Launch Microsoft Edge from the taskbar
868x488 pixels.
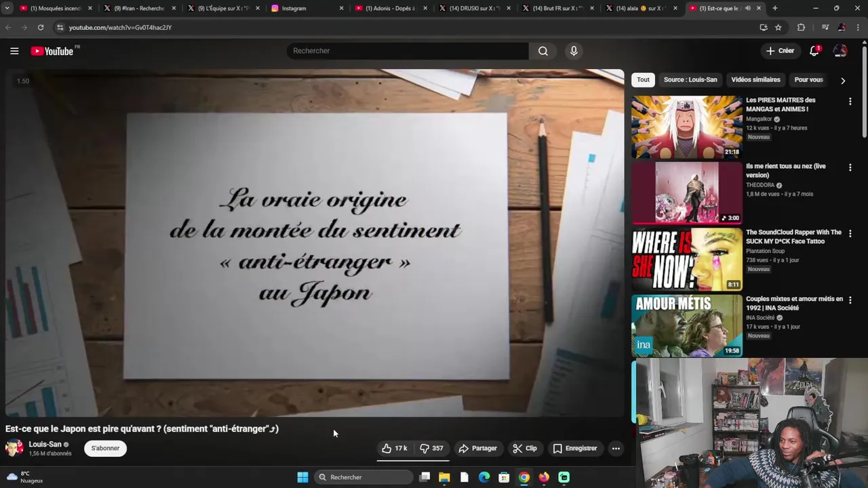point(484,477)
